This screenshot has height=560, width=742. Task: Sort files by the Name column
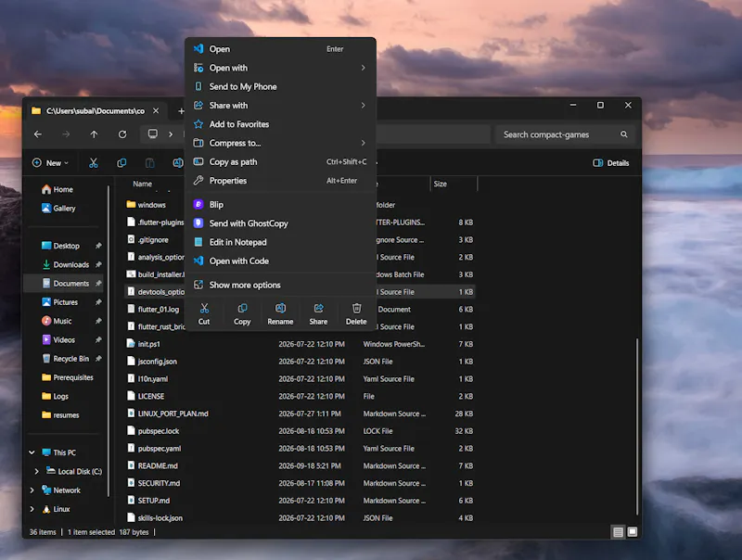coord(143,184)
